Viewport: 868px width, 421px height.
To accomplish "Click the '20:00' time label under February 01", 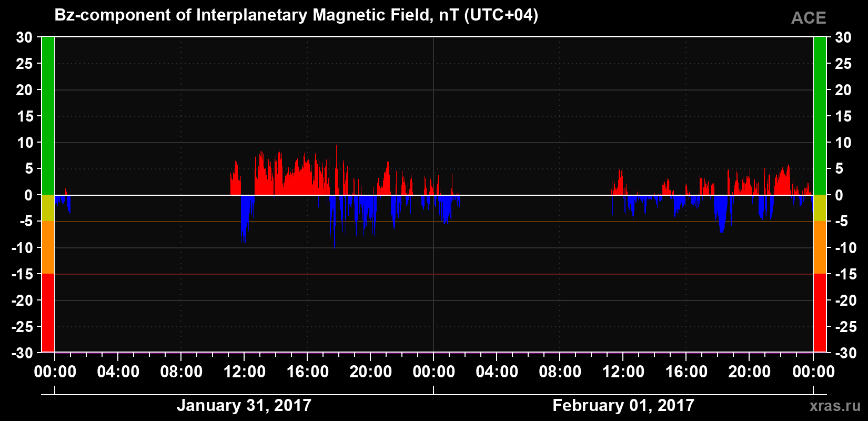I will click(750, 372).
